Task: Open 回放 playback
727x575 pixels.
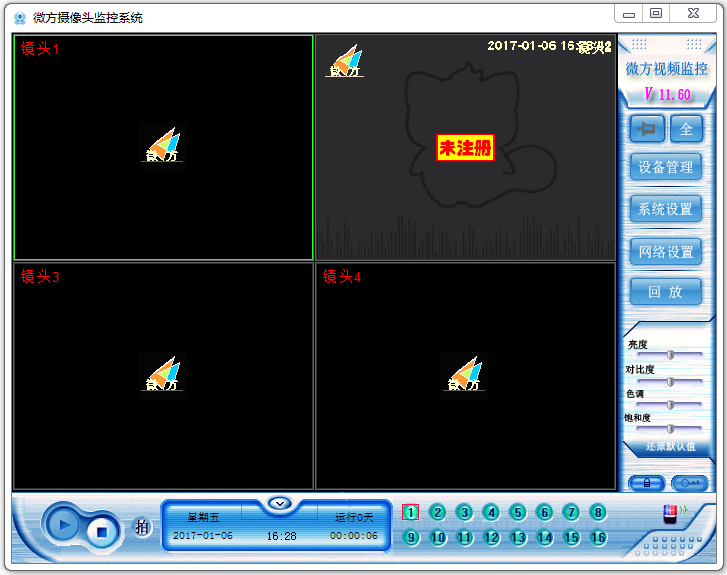Action: pos(666,292)
